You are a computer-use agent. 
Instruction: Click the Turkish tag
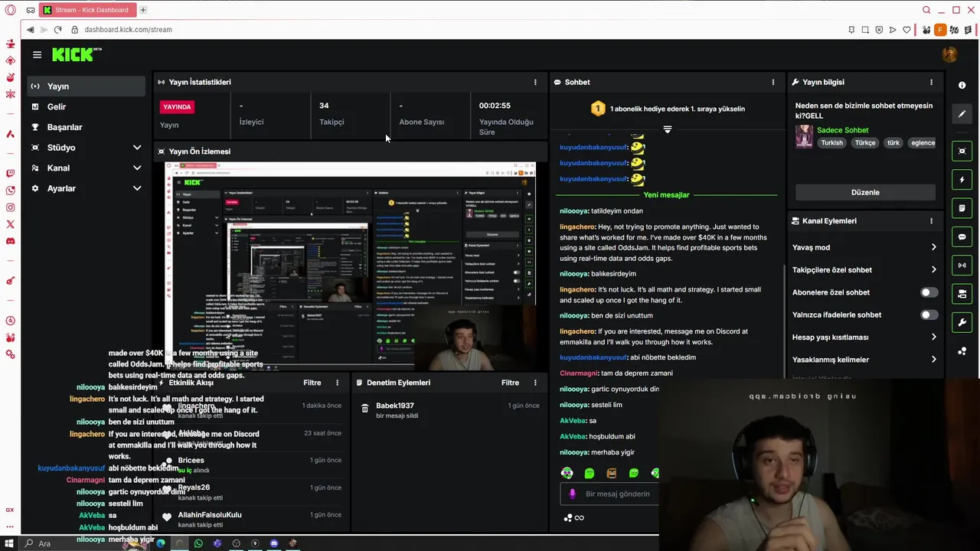831,143
